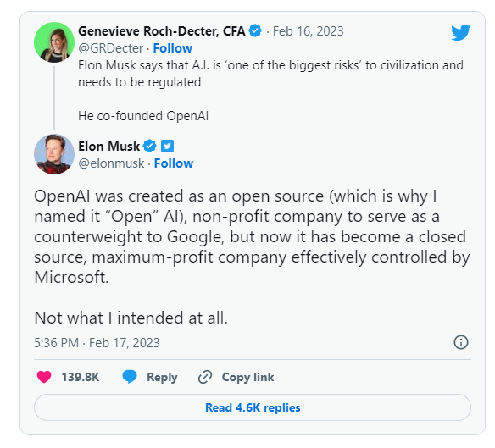Image resolution: width=495 pixels, height=448 pixels.
Task: Click the Twitter bird logo
Action: 460,32
